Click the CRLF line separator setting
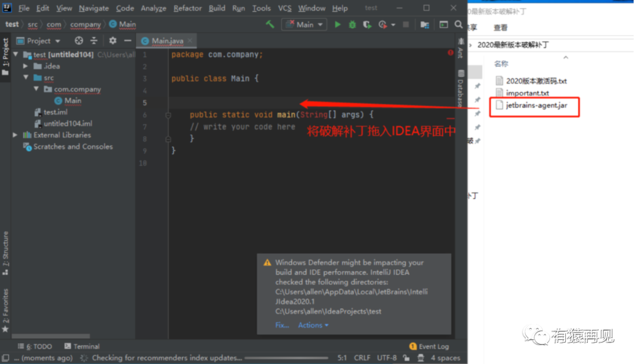This screenshot has height=364, width=636. (x=362, y=358)
